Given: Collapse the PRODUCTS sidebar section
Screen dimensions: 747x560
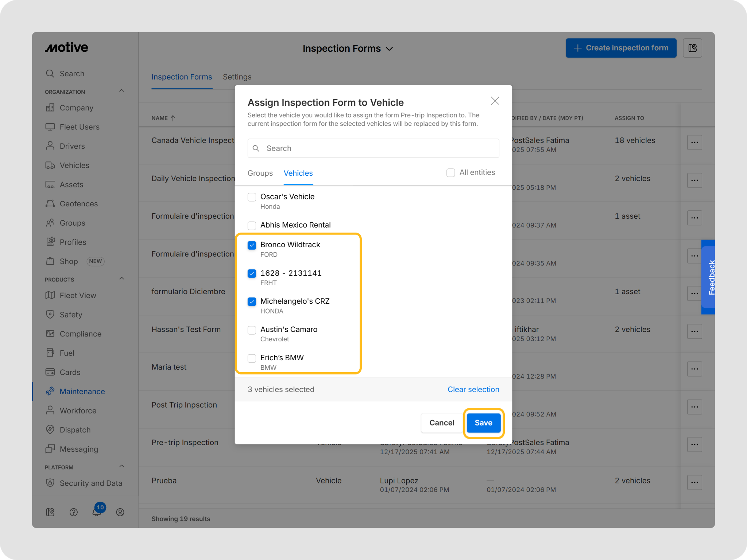Looking at the screenshot, I should click(122, 279).
